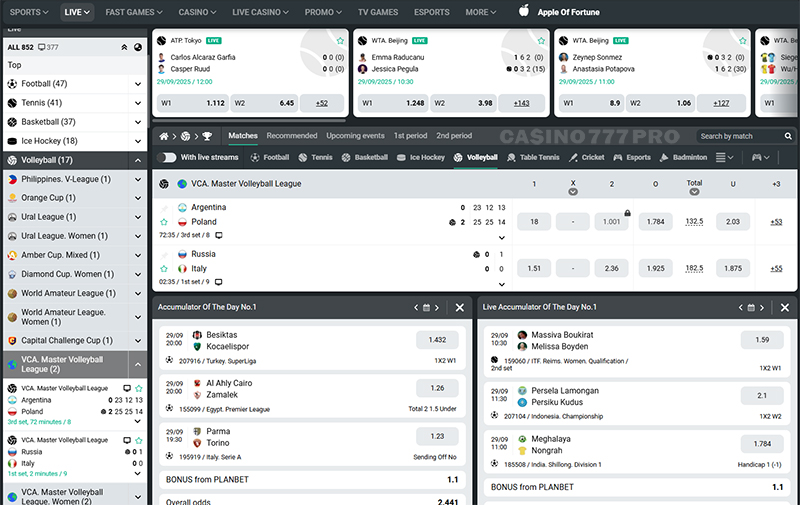The image size is (800, 505).
Task: Select Badminton sport filter
Action: (x=683, y=158)
